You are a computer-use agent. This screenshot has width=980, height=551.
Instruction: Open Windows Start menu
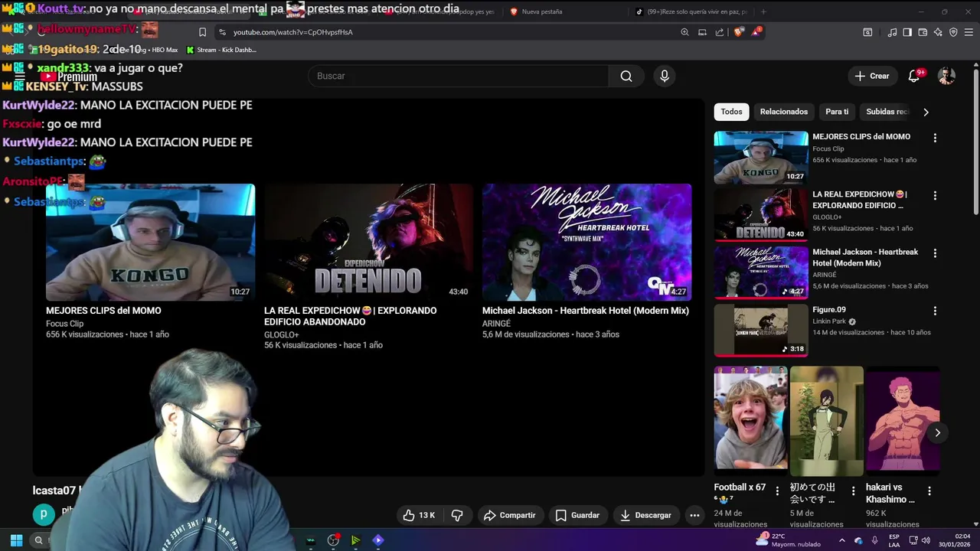point(16,540)
